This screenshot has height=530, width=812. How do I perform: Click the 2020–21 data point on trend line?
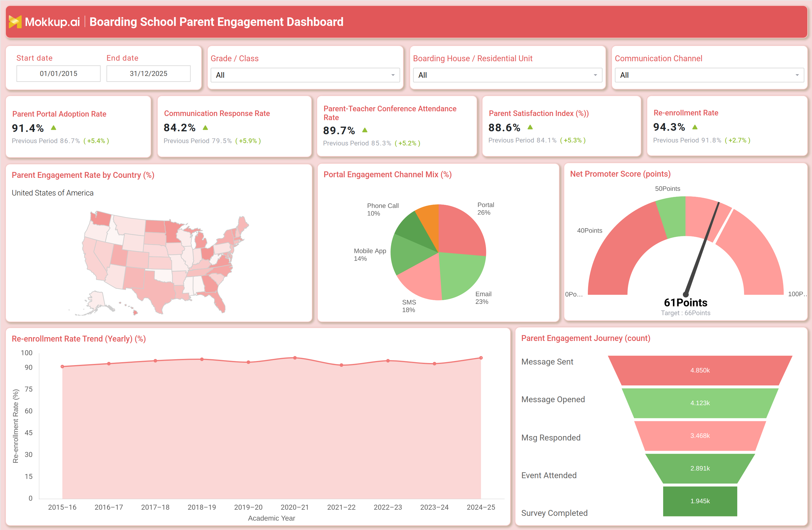pyautogui.click(x=295, y=358)
